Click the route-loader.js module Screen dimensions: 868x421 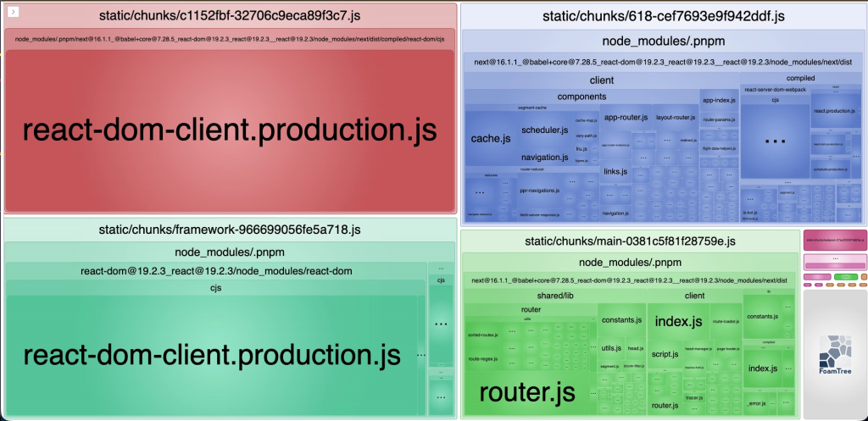[726, 321]
